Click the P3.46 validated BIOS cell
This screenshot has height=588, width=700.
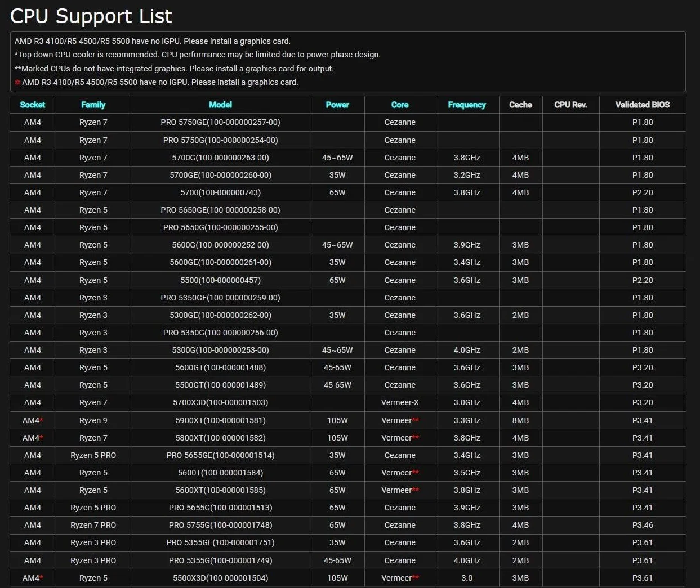[643, 525]
